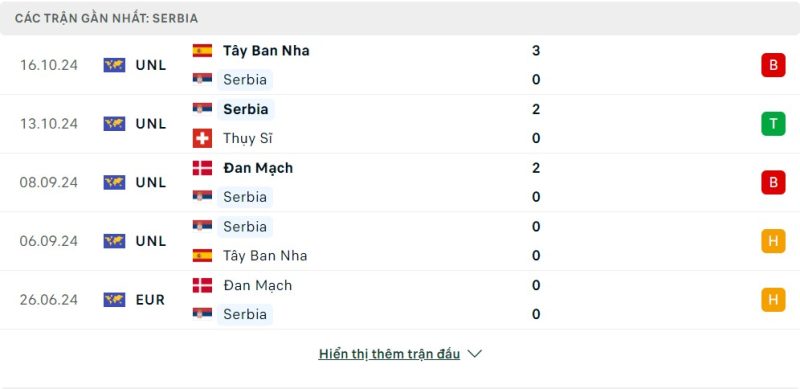Select bold Đan Mạch on 08.09.24 row
Image resolution: width=800 pixels, height=389 pixels.
click(258, 168)
